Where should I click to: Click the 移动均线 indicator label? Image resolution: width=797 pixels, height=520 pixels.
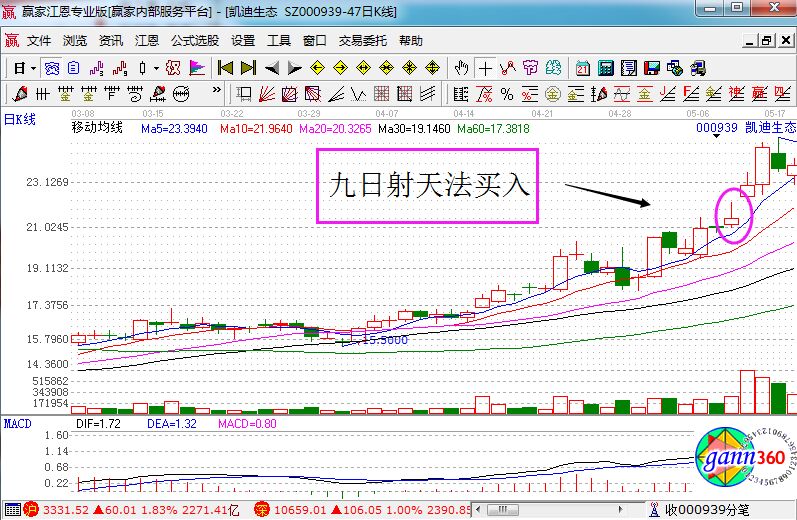97,128
